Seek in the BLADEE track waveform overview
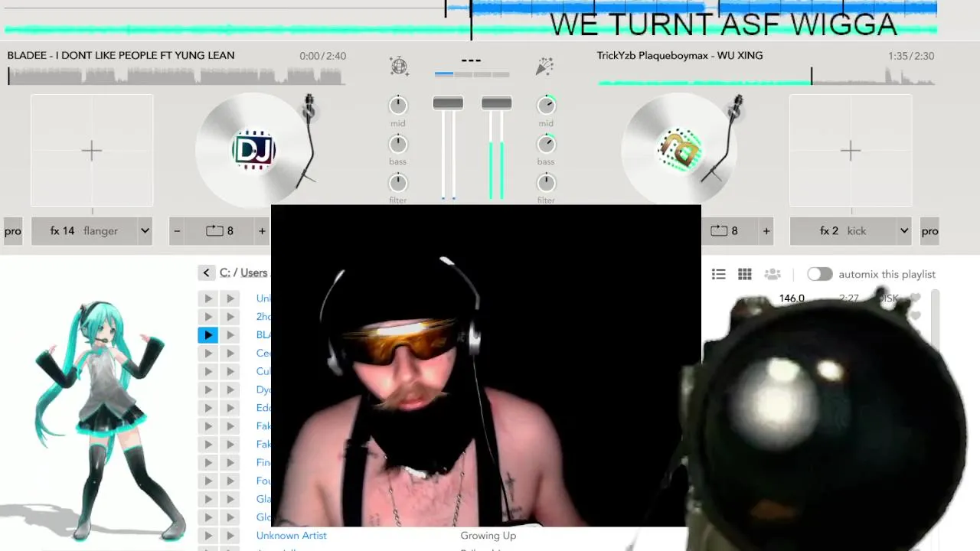 pyautogui.click(x=176, y=76)
